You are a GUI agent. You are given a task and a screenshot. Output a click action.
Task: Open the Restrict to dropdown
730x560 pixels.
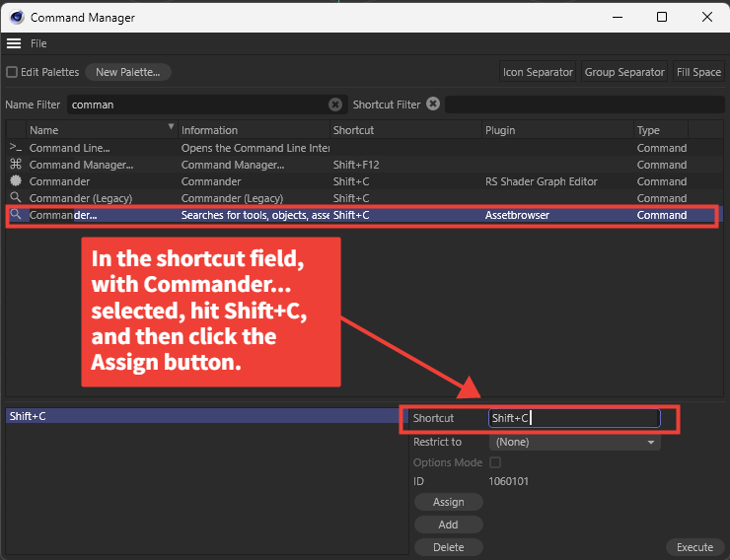point(574,442)
